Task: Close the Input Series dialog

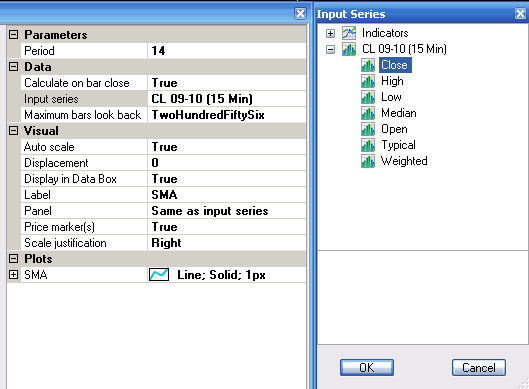Action: pos(520,13)
